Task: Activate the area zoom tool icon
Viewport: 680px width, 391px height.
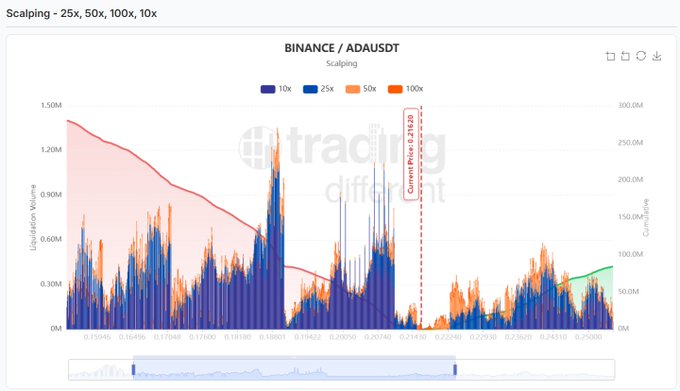Action: pos(610,56)
